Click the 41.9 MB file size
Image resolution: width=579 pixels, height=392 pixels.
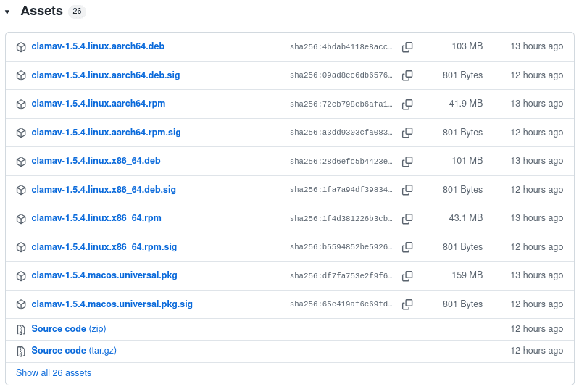466,104
